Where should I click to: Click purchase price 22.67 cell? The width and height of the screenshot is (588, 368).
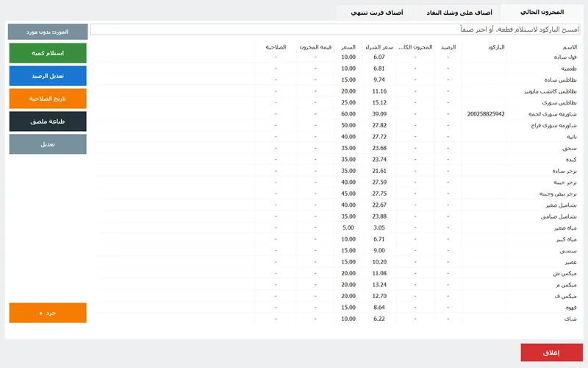pos(379,205)
